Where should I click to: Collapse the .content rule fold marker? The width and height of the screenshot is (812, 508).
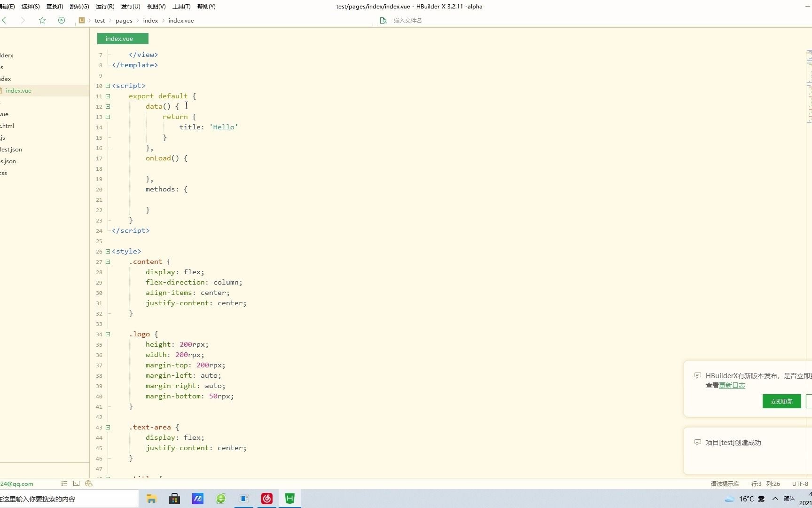coord(108,262)
